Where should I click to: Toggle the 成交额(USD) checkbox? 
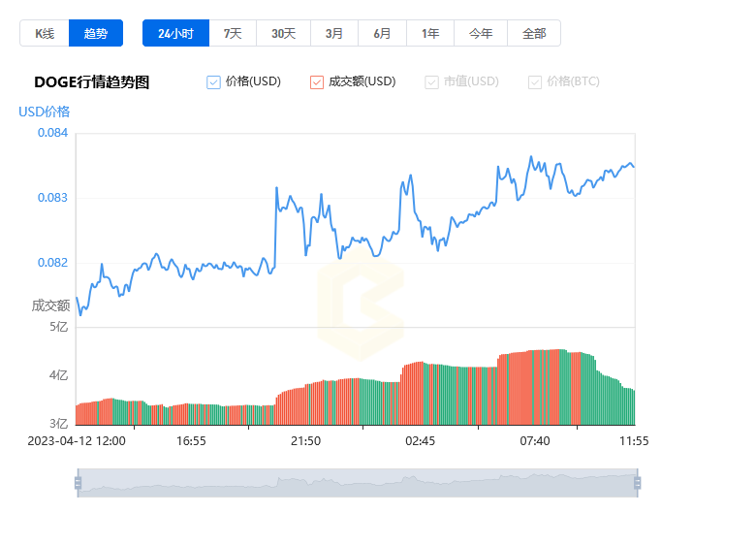(317, 82)
